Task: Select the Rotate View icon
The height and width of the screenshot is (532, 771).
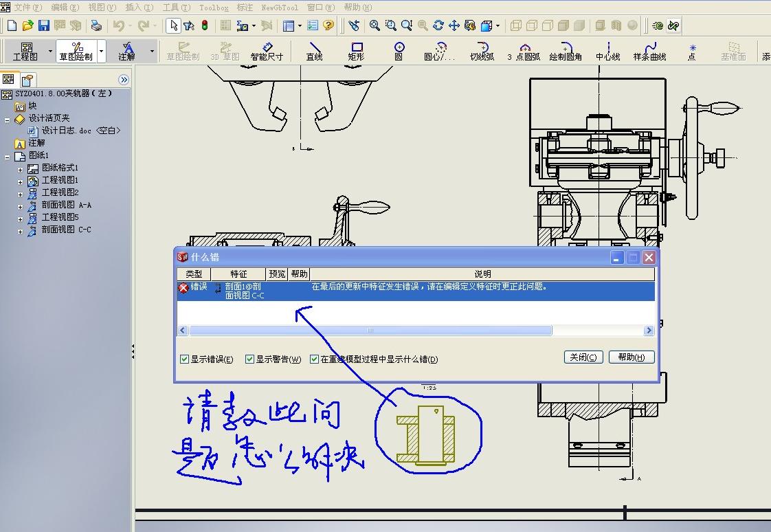Action: click(438, 25)
